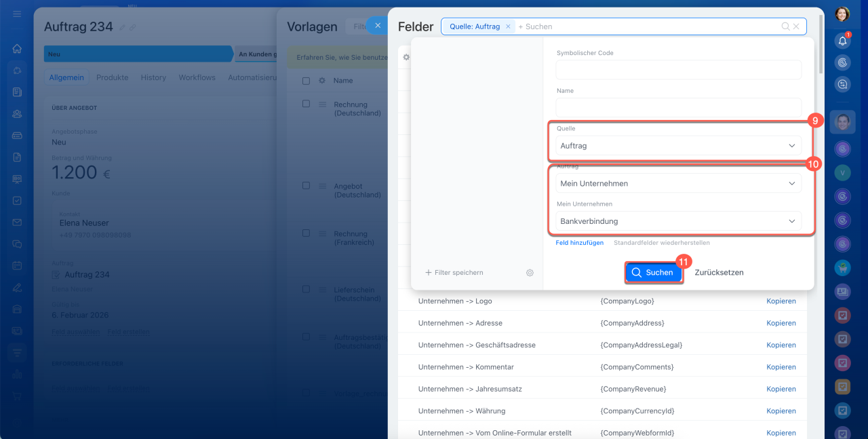Open the 'Mein Unternehmen' dropdown under Auftrag
868x439 pixels.
(x=678, y=183)
